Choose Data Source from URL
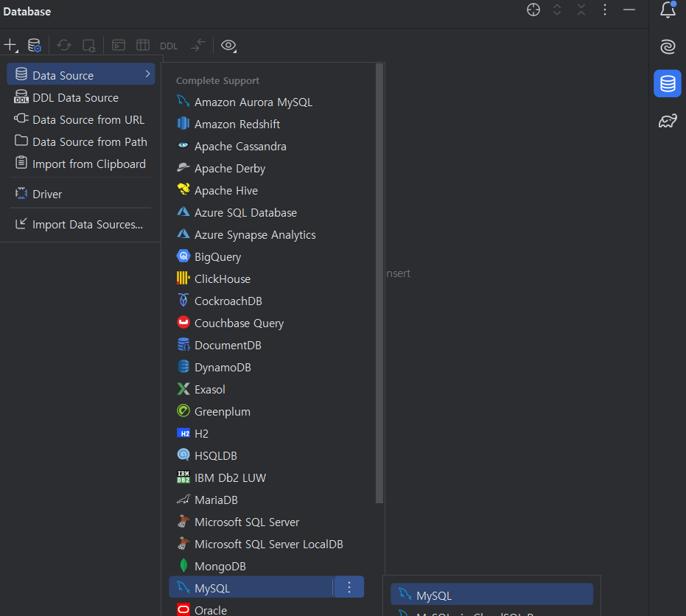The image size is (686, 616). point(81,119)
